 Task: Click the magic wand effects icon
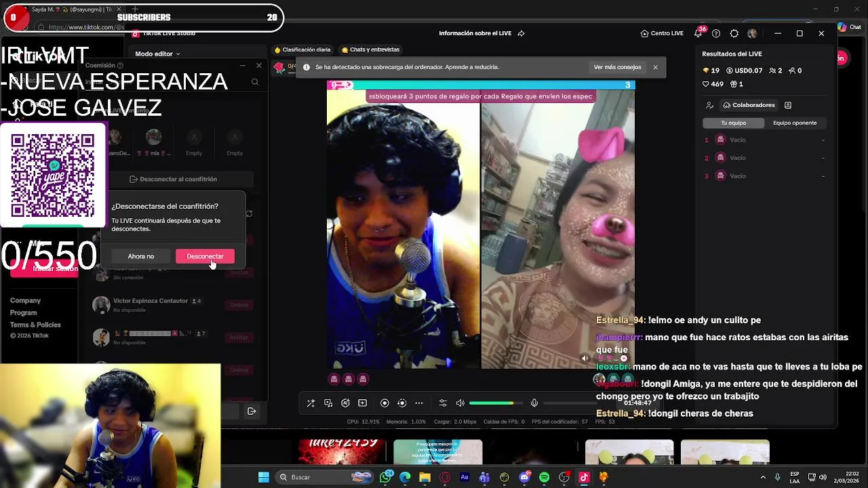click(x=311, y=403)
